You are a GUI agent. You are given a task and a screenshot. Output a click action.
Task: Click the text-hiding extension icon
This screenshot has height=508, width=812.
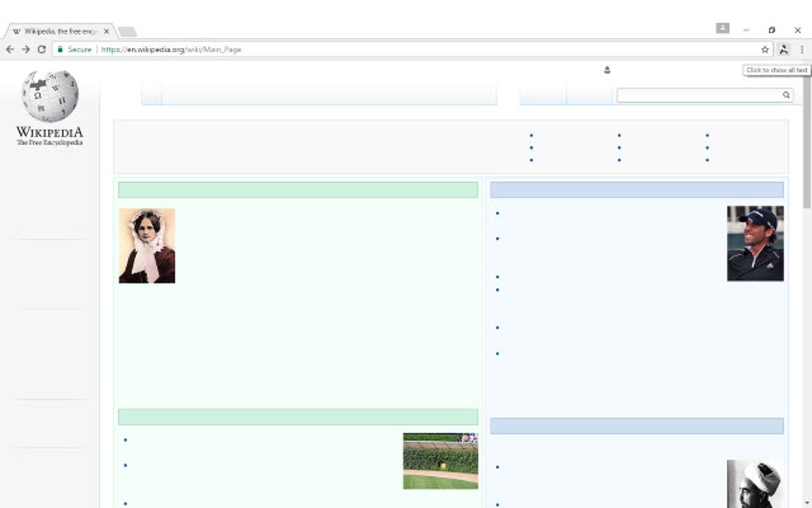coord(785,49)
